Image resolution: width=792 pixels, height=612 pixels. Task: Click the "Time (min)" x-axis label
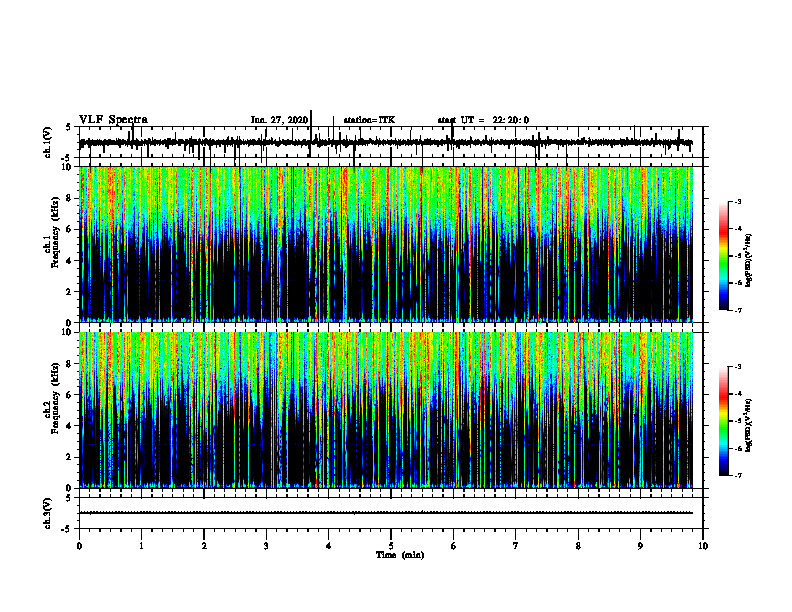400,555
